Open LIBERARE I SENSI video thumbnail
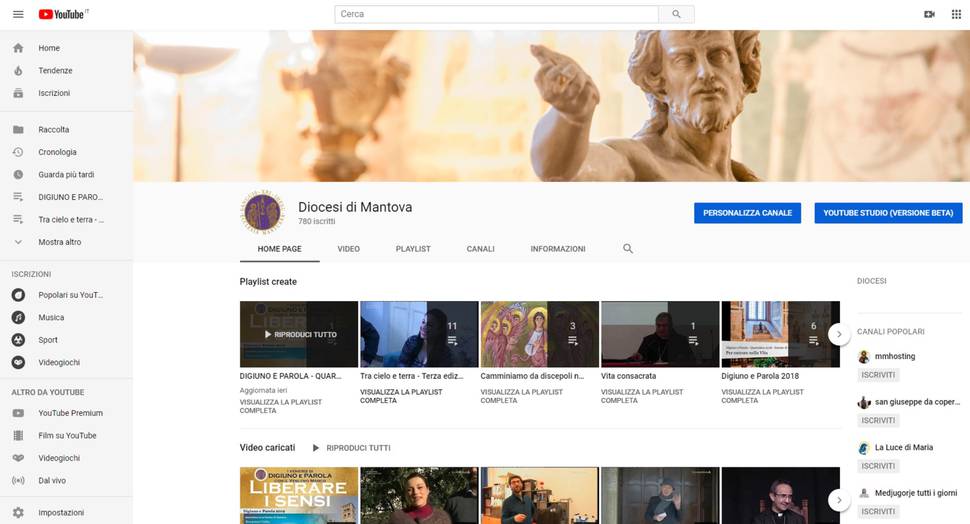The image size is (970, 524). coord(299,496)
